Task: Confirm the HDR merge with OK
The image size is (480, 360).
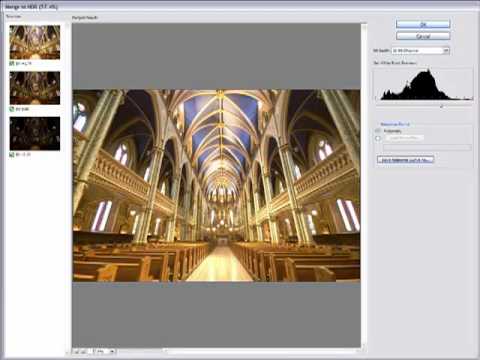Action: (423, 24)
